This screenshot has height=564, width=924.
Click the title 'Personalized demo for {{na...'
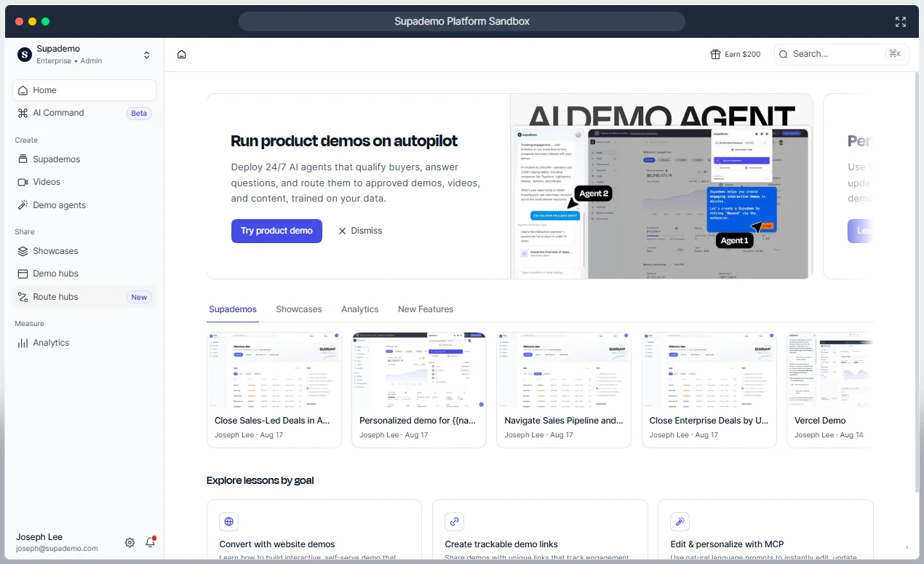tap(418, 421)
